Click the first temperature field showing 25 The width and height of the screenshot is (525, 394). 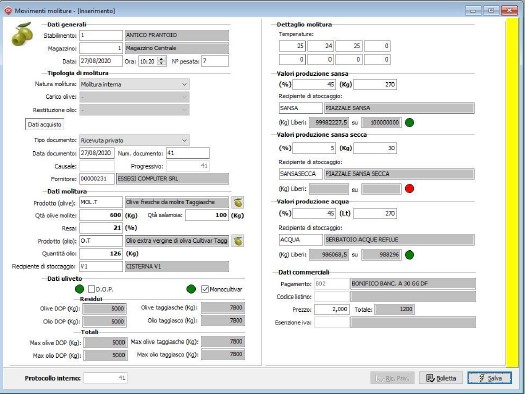292,46
